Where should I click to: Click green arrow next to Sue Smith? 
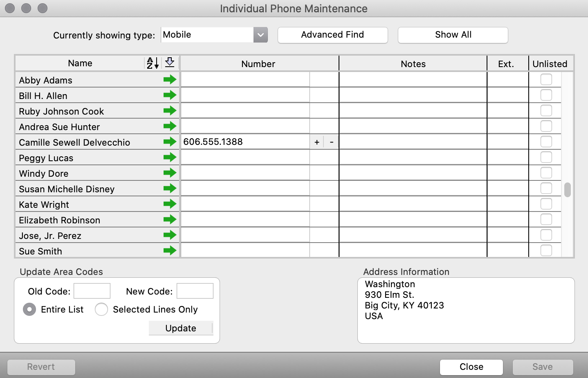(x=170, y=251)
